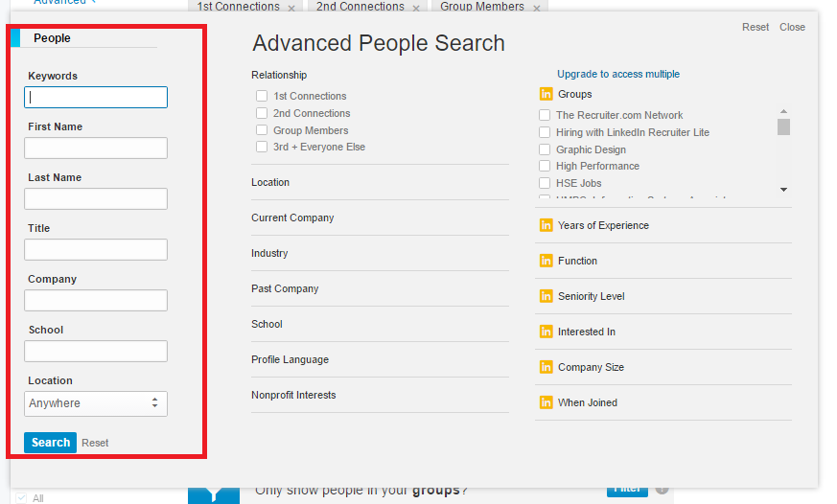Click the premium icon beside Seniority Level
The width and height of the screenshot is (837, 504).
[x=546, y=296]
